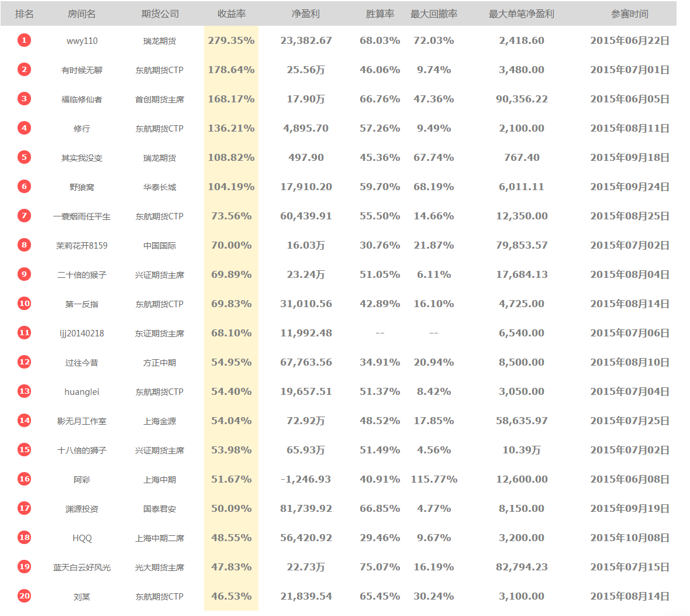Viewport: 690px width, 616px height.
Task: Open room wwy110
Action: [x=82, y=41]
